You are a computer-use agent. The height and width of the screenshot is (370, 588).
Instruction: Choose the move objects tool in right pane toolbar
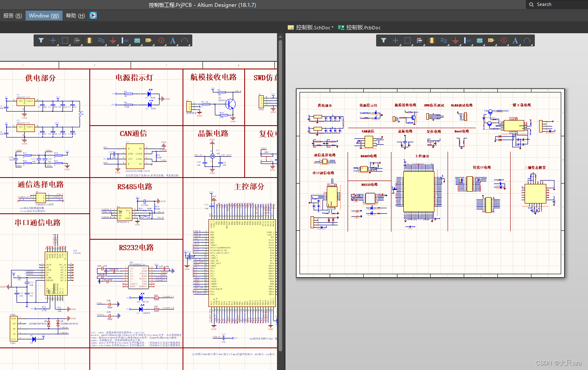click(396, 40)
